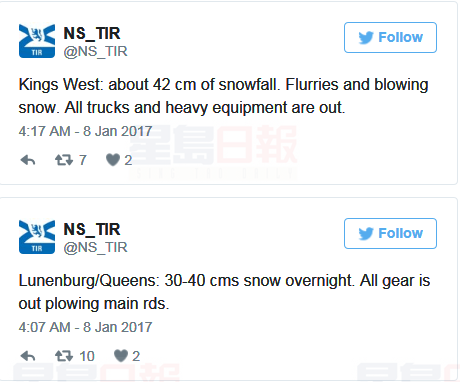Open NS_TIR avatar on first tweet

[x=37, y=41]
